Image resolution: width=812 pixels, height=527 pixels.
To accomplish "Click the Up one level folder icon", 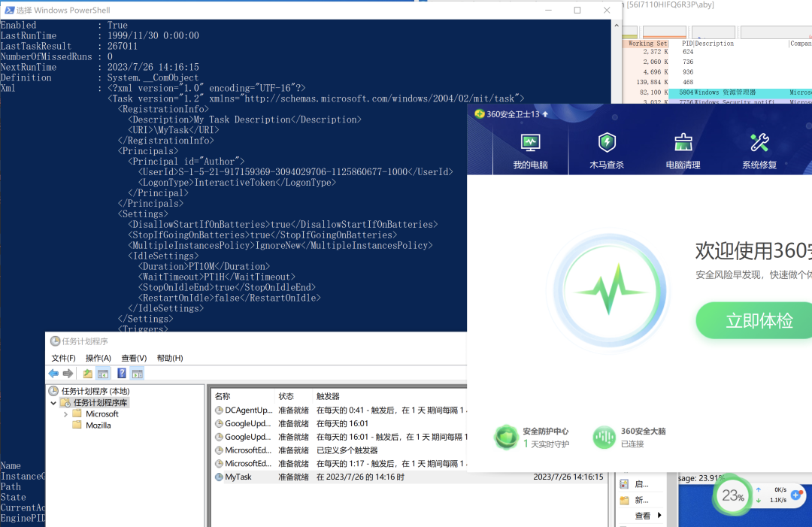I will (x=87, y=373).
